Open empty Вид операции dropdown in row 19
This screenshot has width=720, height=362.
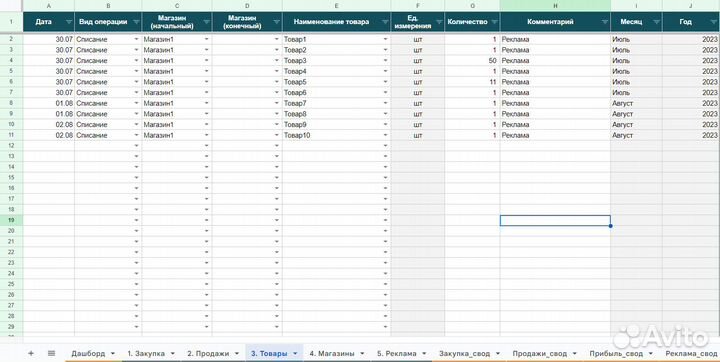coord(136,220)
